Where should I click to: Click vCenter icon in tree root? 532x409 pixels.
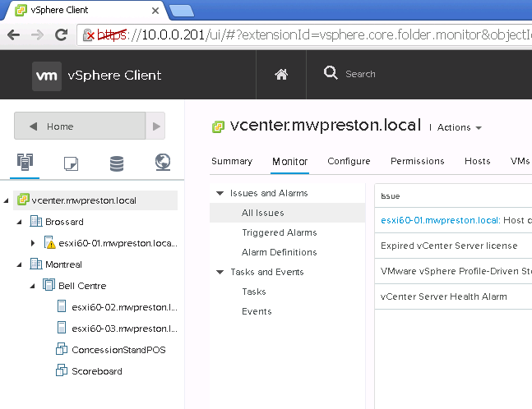pos(23,200)
